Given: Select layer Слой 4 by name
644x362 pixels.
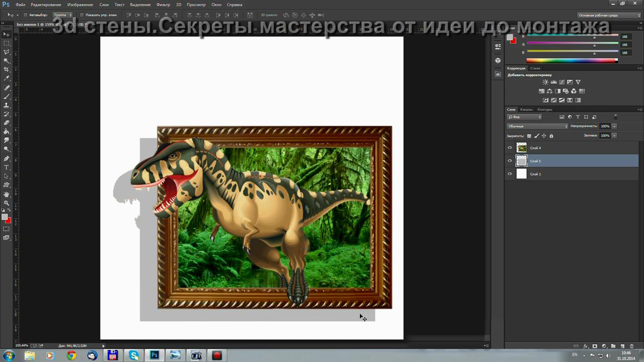Looking at the screenshot, I should [536, 148].
